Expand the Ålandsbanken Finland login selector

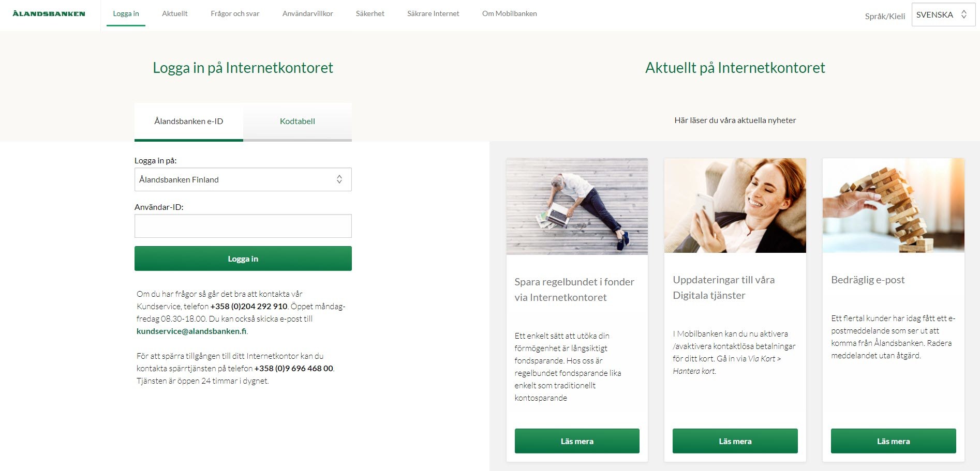pyautogui.click(x=243, y=179)
